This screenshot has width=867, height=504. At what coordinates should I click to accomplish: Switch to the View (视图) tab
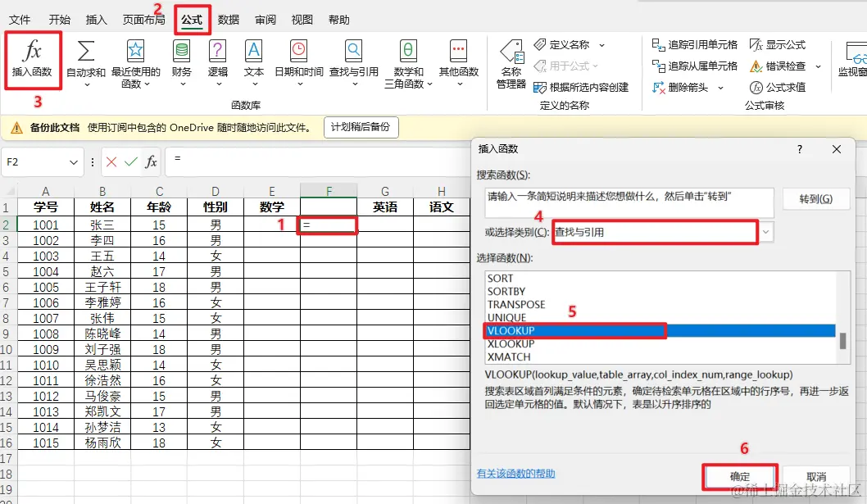[x=302, y=20]
